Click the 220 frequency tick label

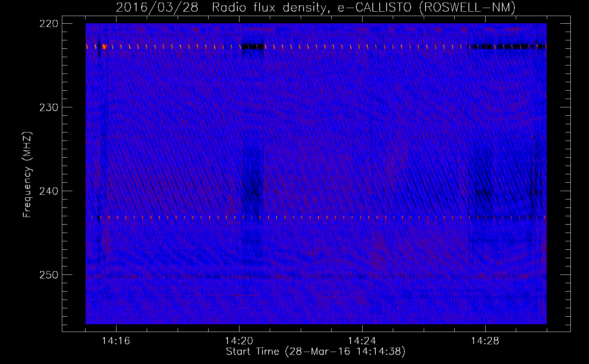tap(48, 24)
